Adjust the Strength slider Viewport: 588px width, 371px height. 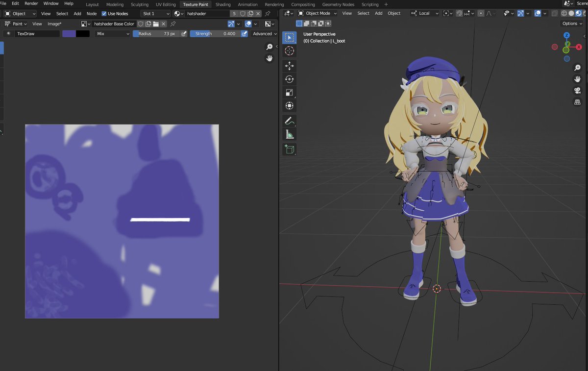[x=215, y=34]
